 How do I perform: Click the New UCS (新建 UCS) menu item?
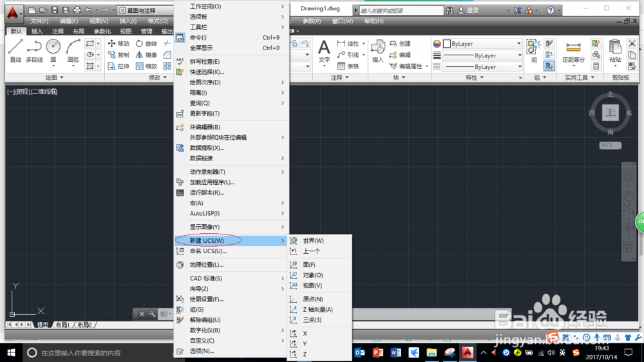[x=232, y=240]
